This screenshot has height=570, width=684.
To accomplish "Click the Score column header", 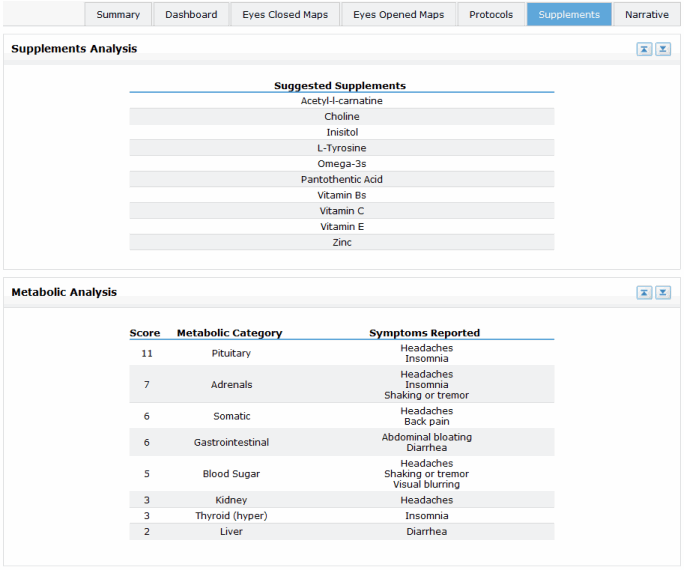I will (x=145, y=333).
